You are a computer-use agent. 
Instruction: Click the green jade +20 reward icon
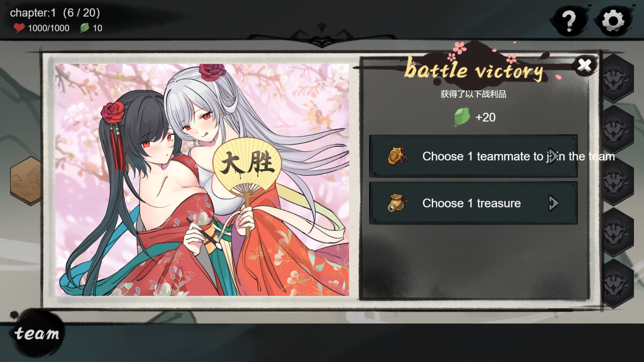462,117
